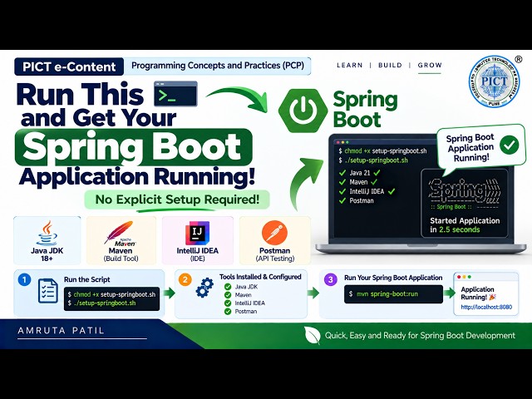Click the party popper emoji after "Running!"
Image resolution: width=532 pixels, height=399 pixels.
point(492,298)
